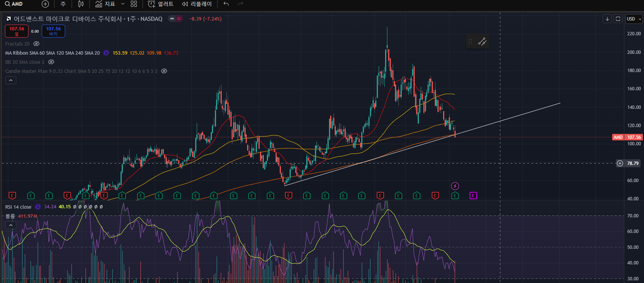The image size is (644, 283).
Task: Click the undo arrow icon
Action: (x=226, y=4)
